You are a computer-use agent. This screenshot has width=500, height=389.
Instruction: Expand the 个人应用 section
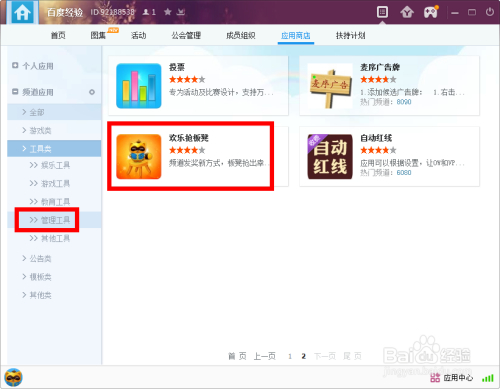click(15, 65)
